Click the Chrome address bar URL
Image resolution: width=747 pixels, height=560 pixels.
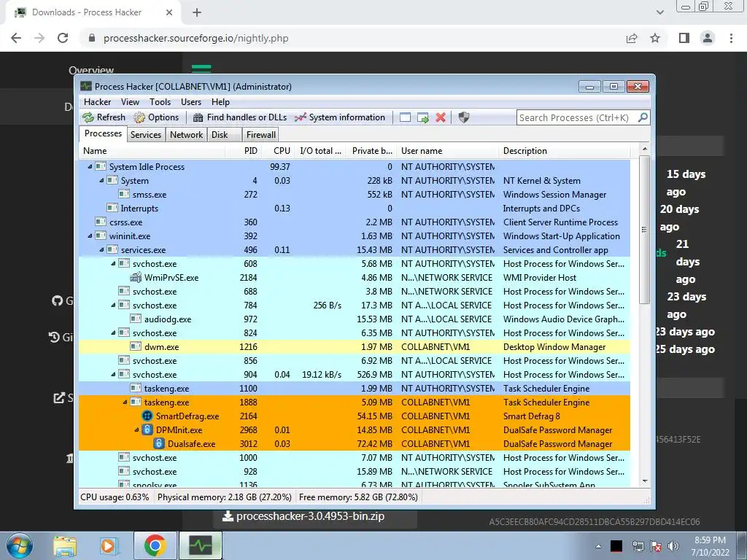(x=196, y=38)
